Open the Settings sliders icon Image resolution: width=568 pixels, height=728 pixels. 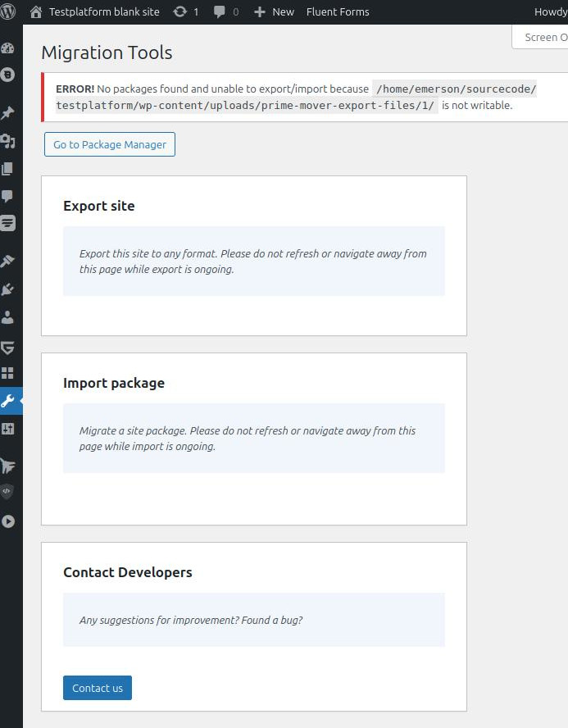[x=8, y=429]
